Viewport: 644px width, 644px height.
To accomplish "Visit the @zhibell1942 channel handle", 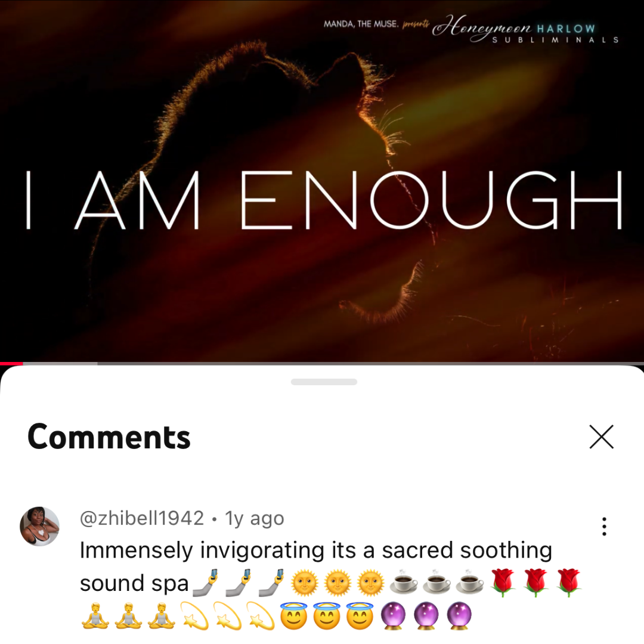I will point(142,518).
